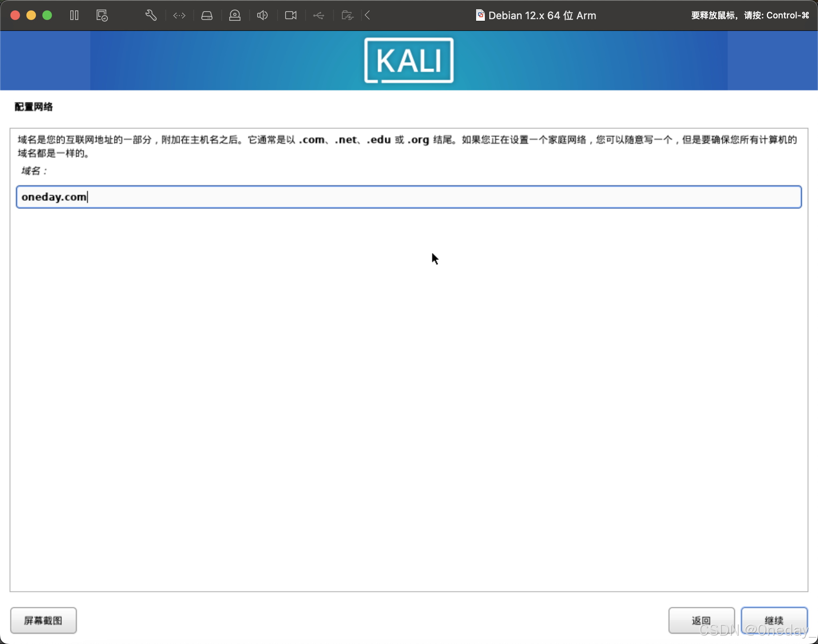
Task: Click the network adapter icon
Action: [x=179, y=15]
